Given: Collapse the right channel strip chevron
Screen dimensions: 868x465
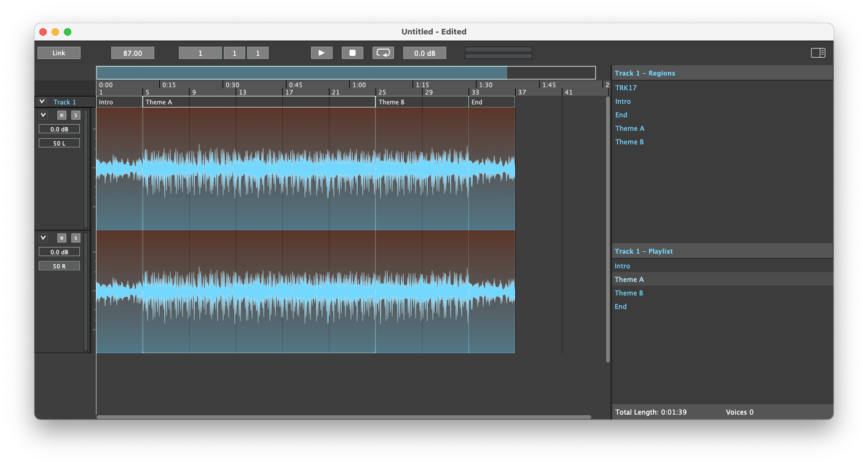Looking at the screenshot, I should (x=43, y=238).
